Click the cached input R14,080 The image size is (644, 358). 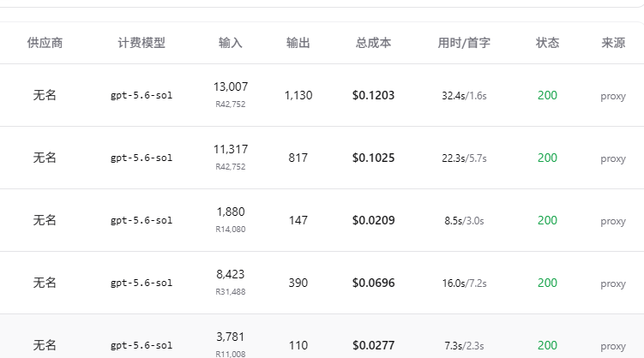coord(231,230)
